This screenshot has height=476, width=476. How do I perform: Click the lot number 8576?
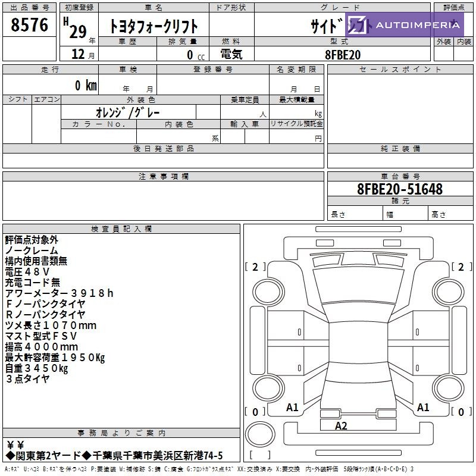29,25
